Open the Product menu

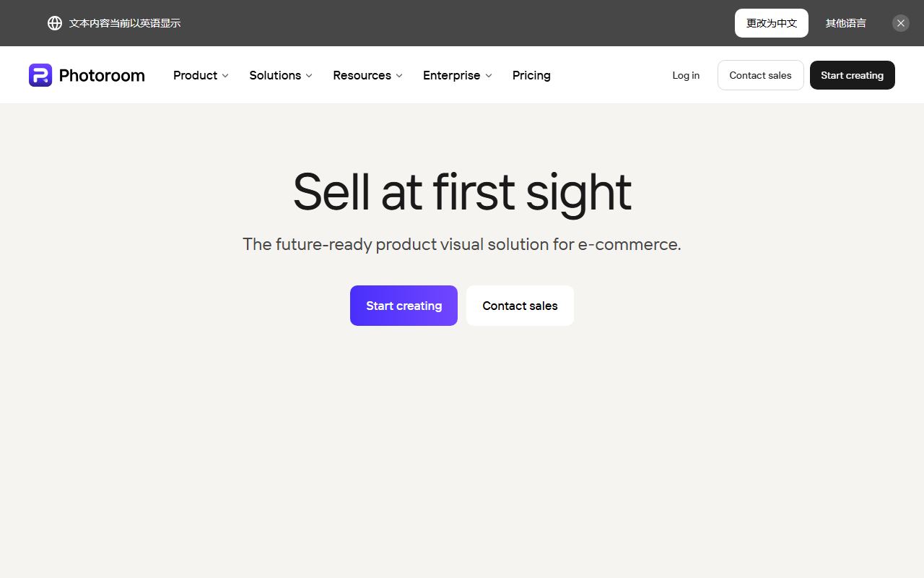[201, 75]
